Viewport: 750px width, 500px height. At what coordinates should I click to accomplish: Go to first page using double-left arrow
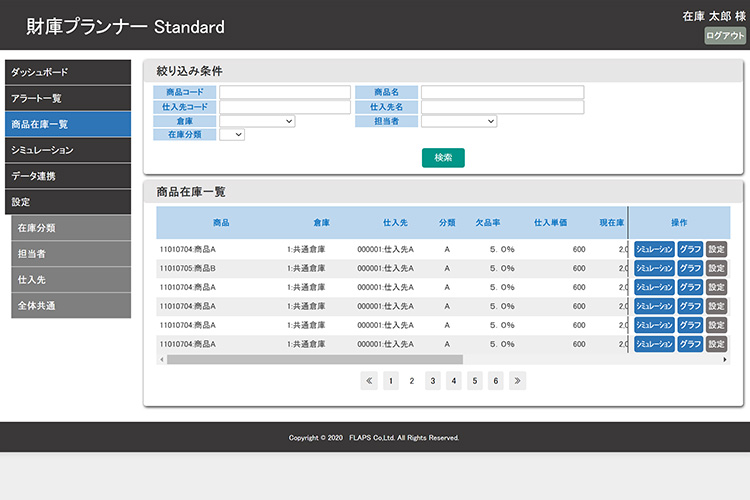[x=369, y=381]
